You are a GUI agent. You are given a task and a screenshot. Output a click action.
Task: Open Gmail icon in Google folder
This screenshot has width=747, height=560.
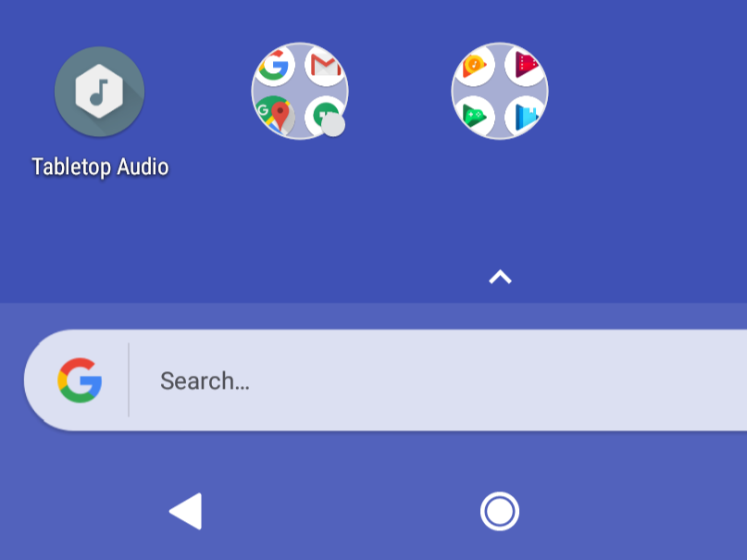coord(325,66)
